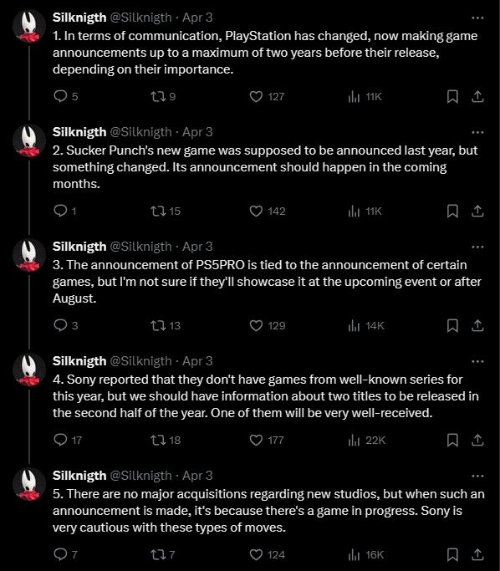Image resolution: width=500 pixels, height=571 pixels.
Task: Retweet the Sucker Punch announcement tweet
Action: point(165,211)
